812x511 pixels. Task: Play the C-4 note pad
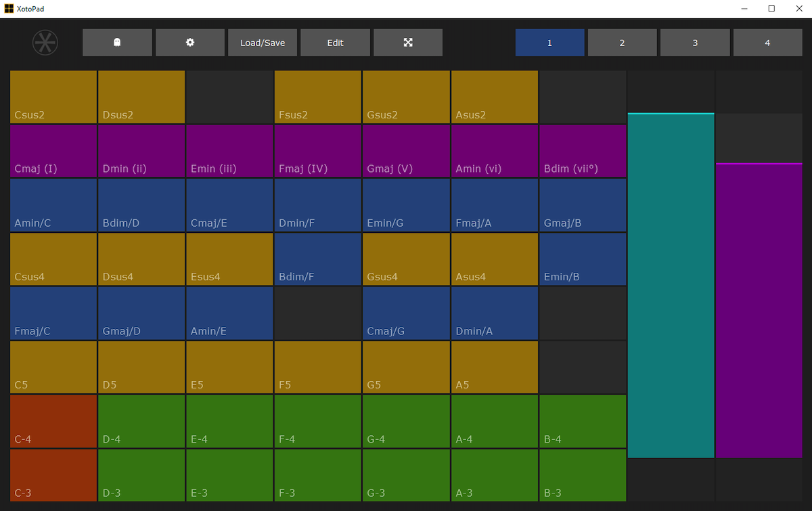click(x=53, y=421)
